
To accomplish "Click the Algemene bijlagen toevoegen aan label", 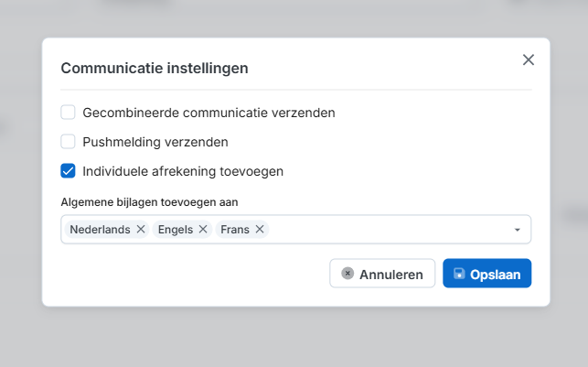I will [x=155, y=201].
